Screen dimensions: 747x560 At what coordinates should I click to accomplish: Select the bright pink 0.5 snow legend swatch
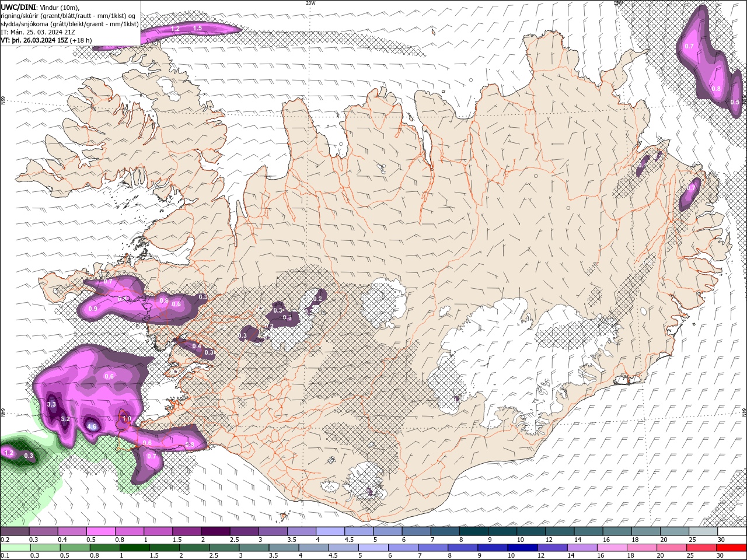click(101, 531)
